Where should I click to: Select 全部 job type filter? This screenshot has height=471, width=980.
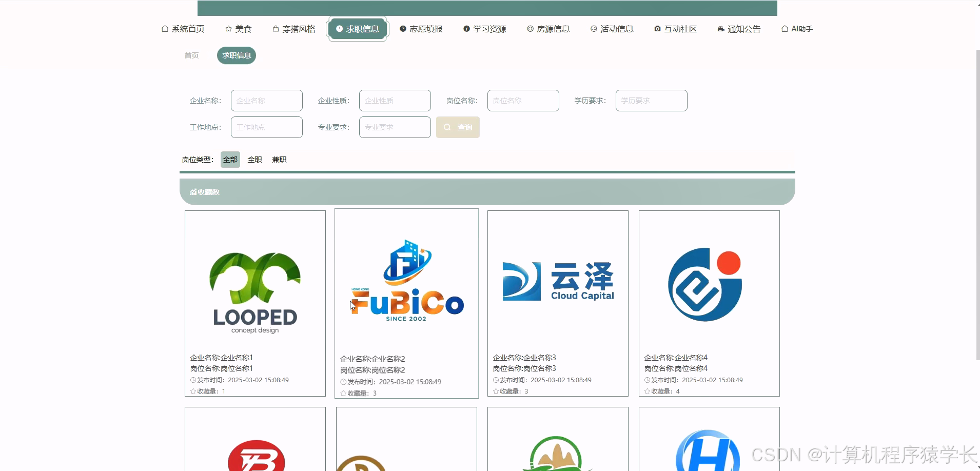tap(230, 160)
